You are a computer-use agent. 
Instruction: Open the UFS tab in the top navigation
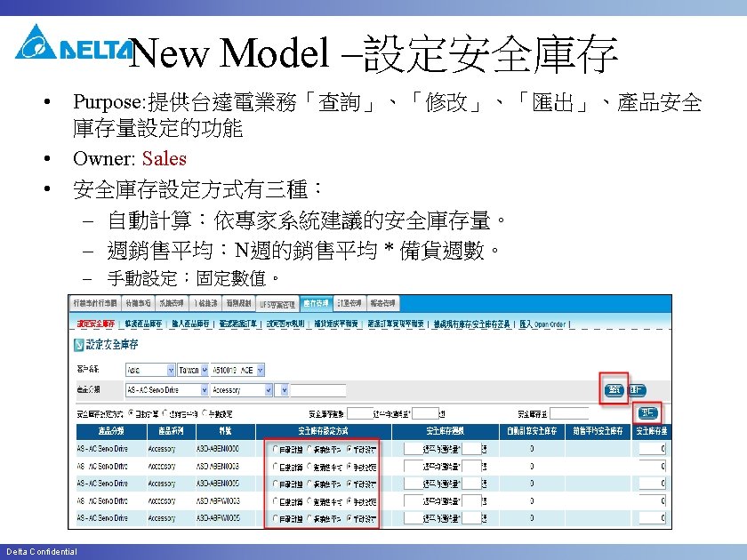point(277,304)
